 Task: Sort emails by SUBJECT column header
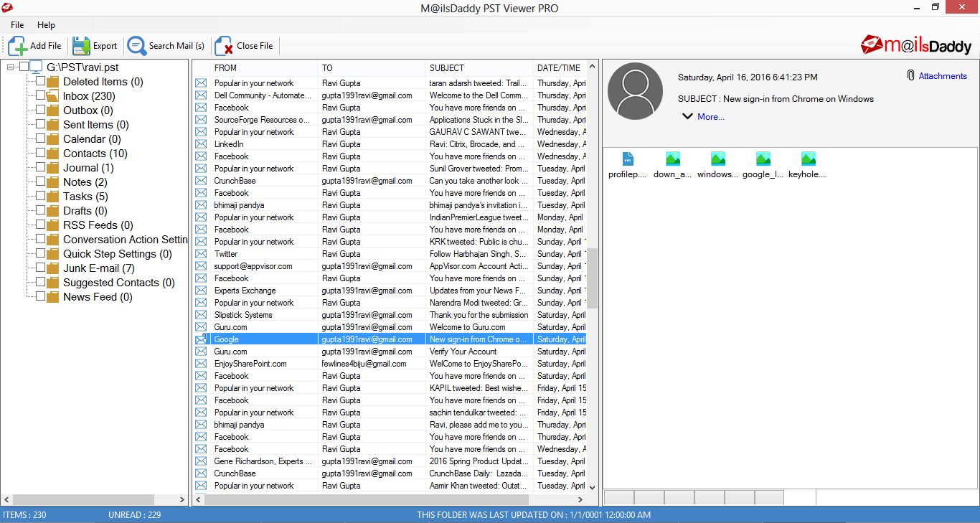point(479,68)
